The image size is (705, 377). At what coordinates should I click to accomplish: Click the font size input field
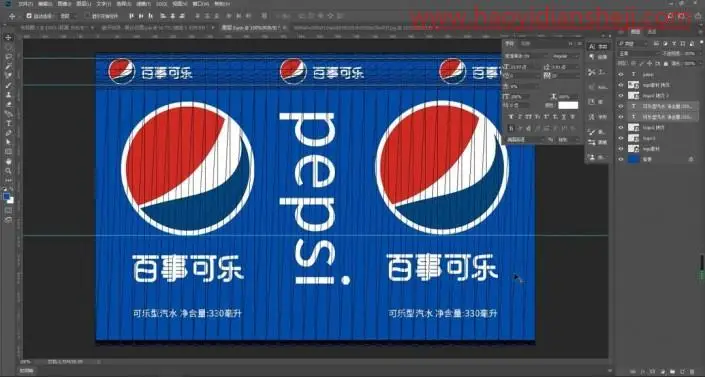[x=522, y=67]
